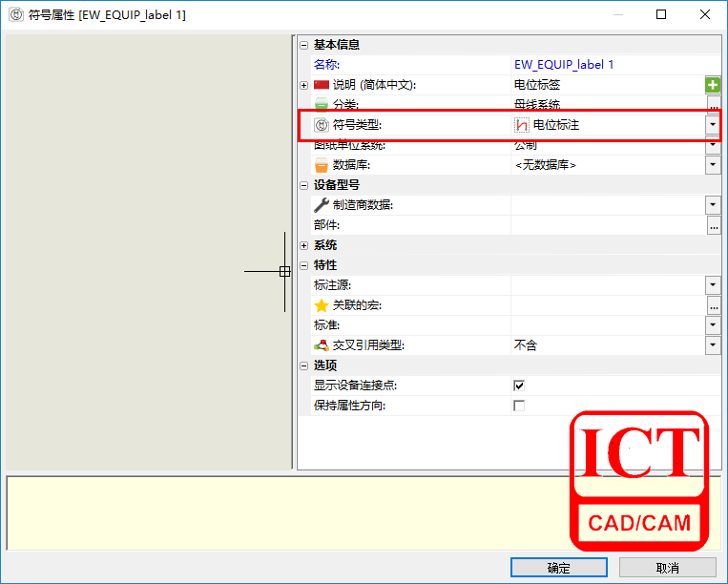728x584 pixels.
Task: Expand the 系统 section
Action: 304,245
